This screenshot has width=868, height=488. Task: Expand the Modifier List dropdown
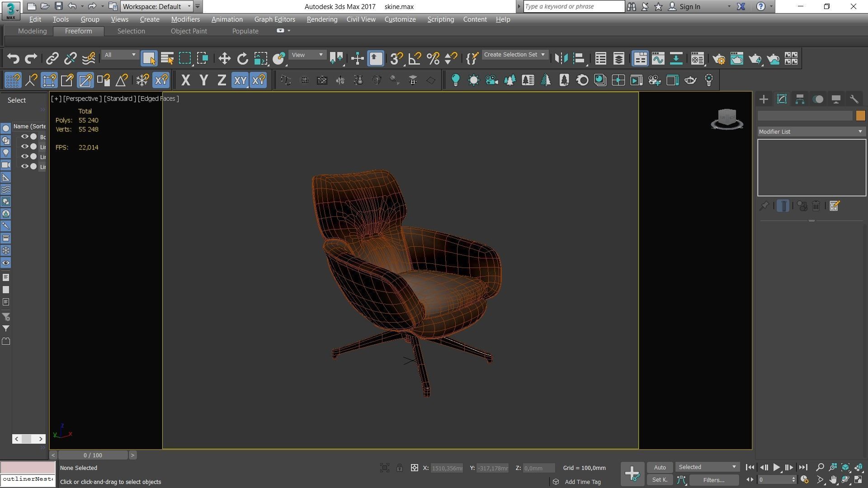point(811,131)
